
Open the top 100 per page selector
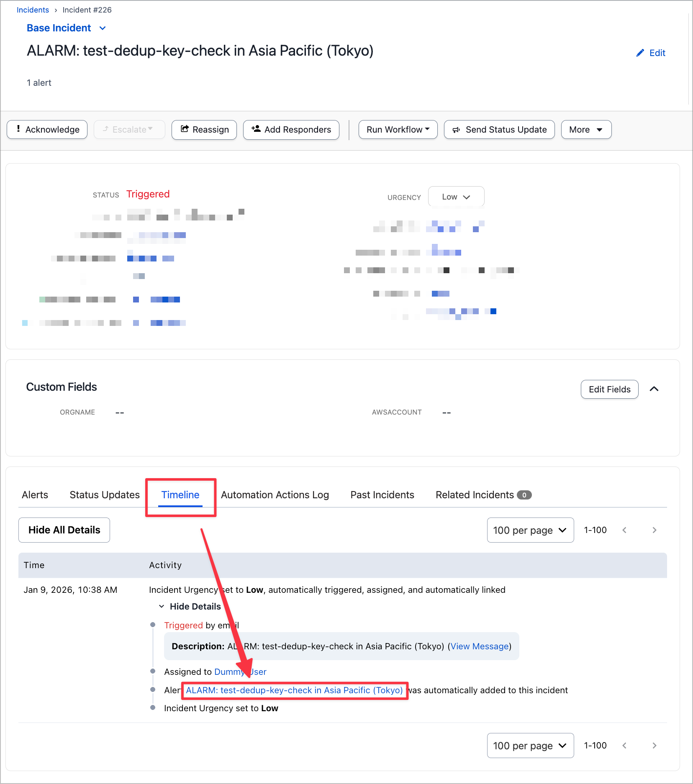tap(530, 530)
